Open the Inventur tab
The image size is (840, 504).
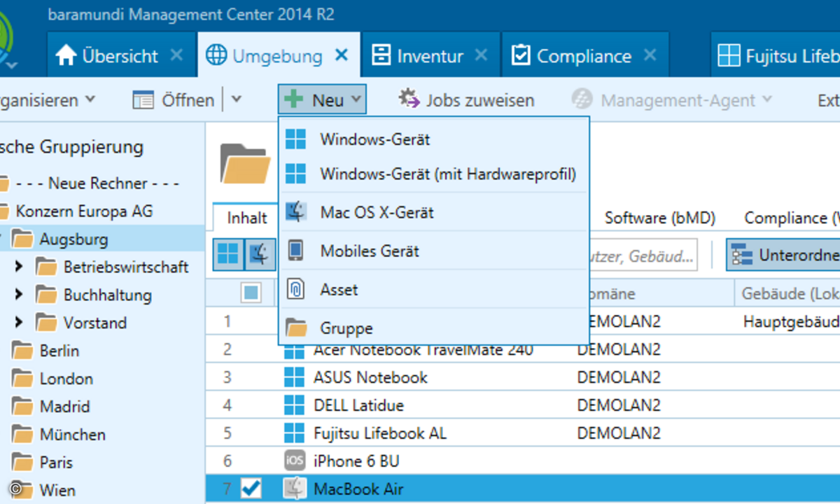coord(430,56)
